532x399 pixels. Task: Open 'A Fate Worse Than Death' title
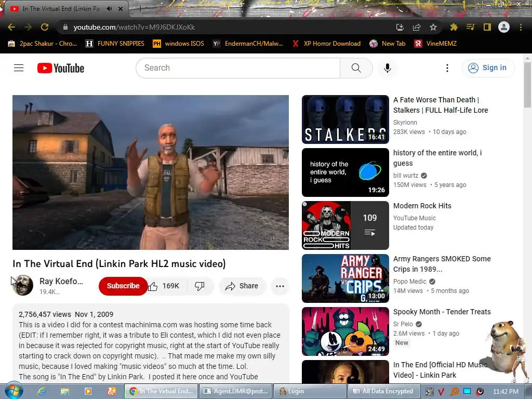(441, 105)
